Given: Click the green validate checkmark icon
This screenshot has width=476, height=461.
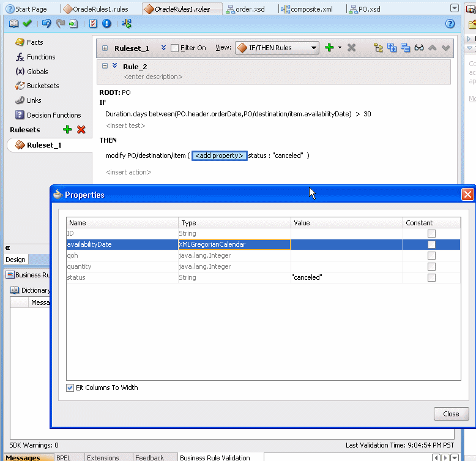Looking at the screenshot, I should [28, 23].
